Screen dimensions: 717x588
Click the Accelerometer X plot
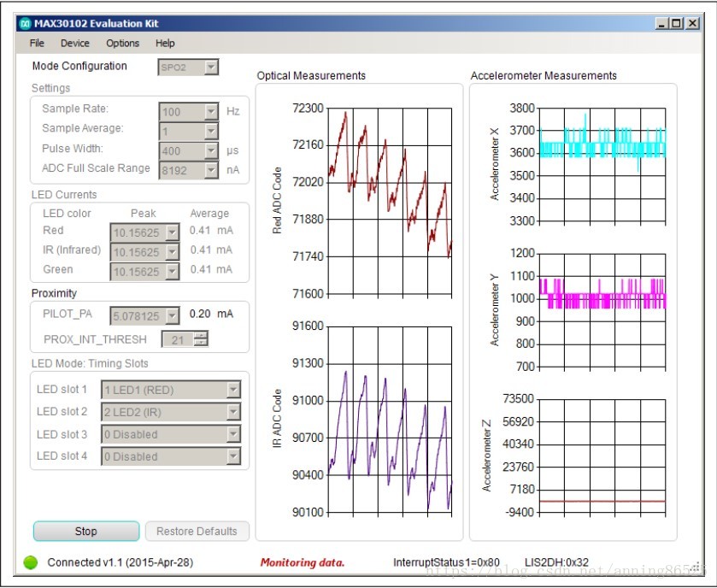[602, 165]
